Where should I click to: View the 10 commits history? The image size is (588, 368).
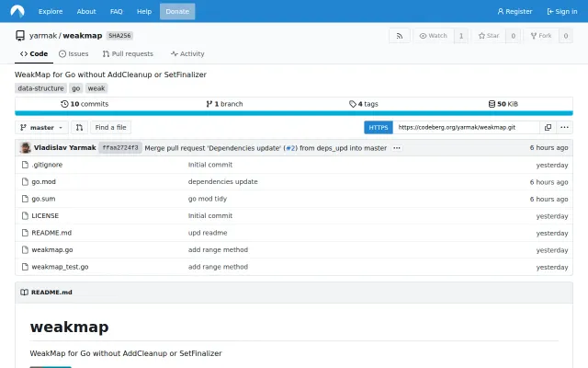[85, 104]
